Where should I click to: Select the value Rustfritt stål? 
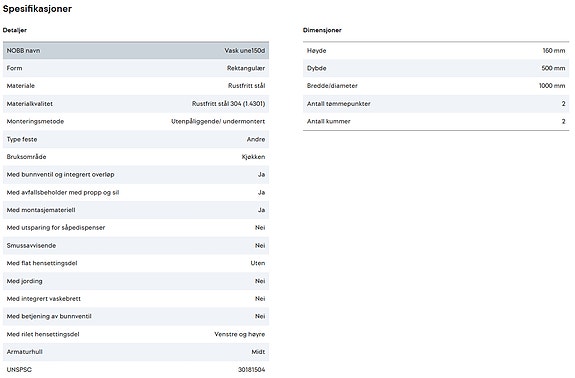click(x=246, y=86)
